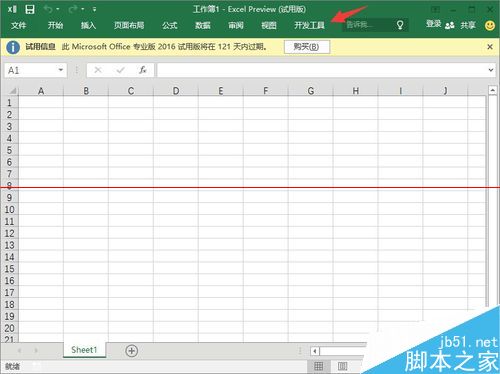Open the 开发工具 (Developer) tab
Image resolution: width=500 pixels, height=374 pixels.
pyautogui.click(x=309, y=25)
